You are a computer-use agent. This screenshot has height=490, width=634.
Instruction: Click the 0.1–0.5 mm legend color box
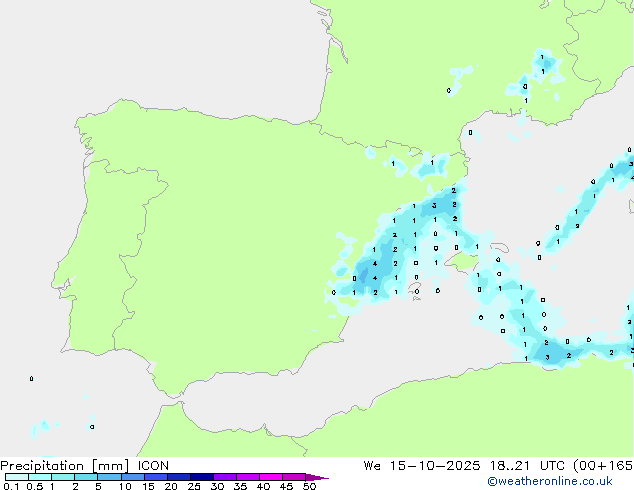pyautogui.click(x=17, y=477)
